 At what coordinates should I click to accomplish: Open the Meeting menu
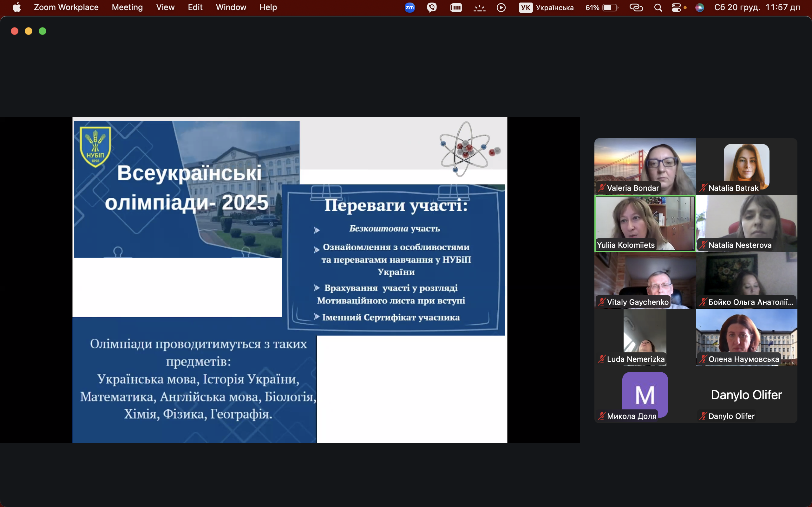point(127,7)
